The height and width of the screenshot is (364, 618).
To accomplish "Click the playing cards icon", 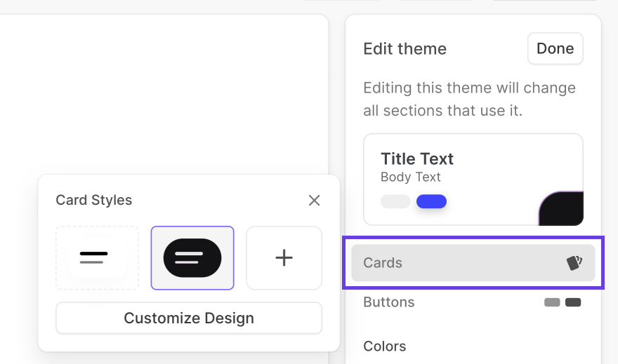I will click(574, 263).
